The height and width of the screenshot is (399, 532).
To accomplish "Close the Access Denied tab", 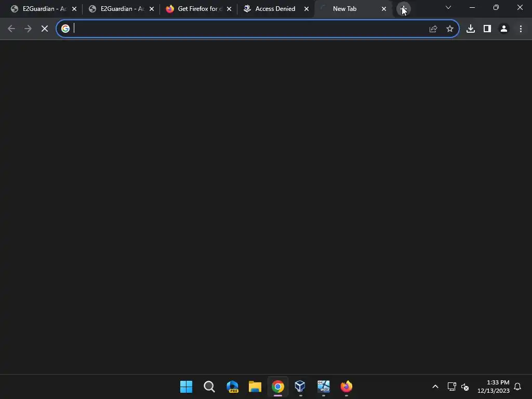I will 307,9.
